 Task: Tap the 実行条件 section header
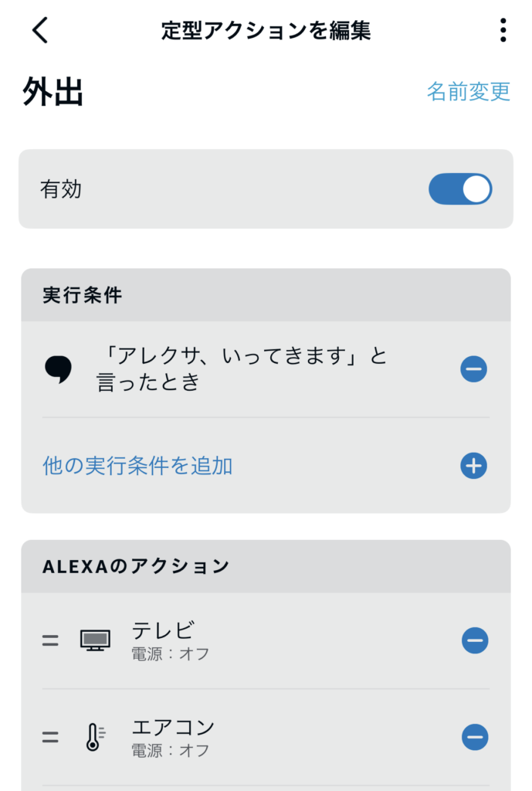pyautogui.click(x=83, y=296)
